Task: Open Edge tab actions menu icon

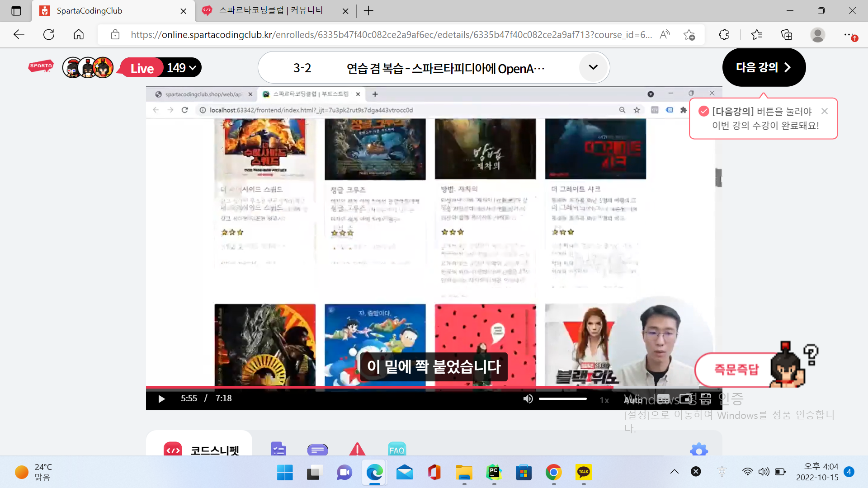Action: (16, 11)
